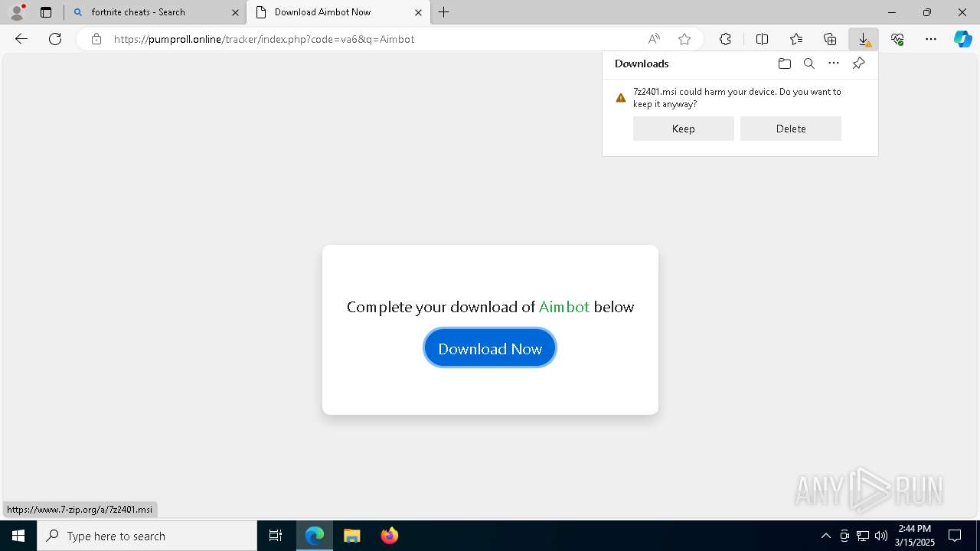Open the Favorites list icon
Image resolution: width=980 pixels, height=551 pixels.
796,39
